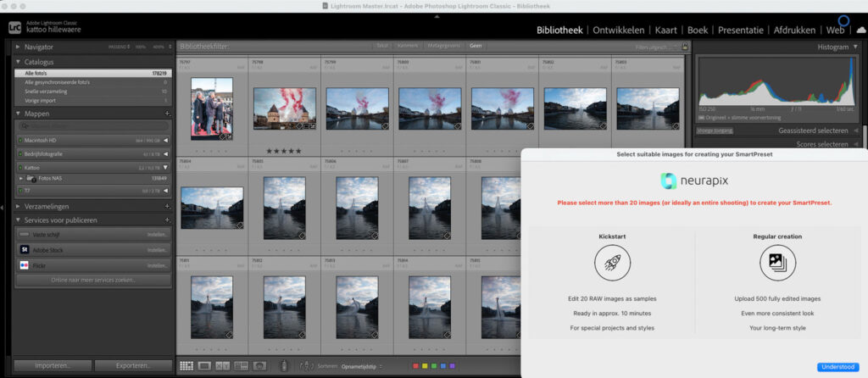Click the folder search input field

coord(93,126)
